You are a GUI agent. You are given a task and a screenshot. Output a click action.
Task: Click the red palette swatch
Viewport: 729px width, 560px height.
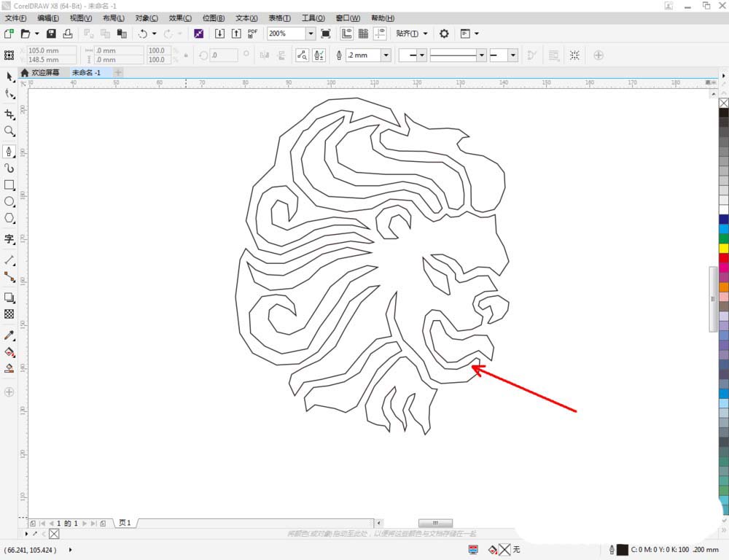pos(724,258)
